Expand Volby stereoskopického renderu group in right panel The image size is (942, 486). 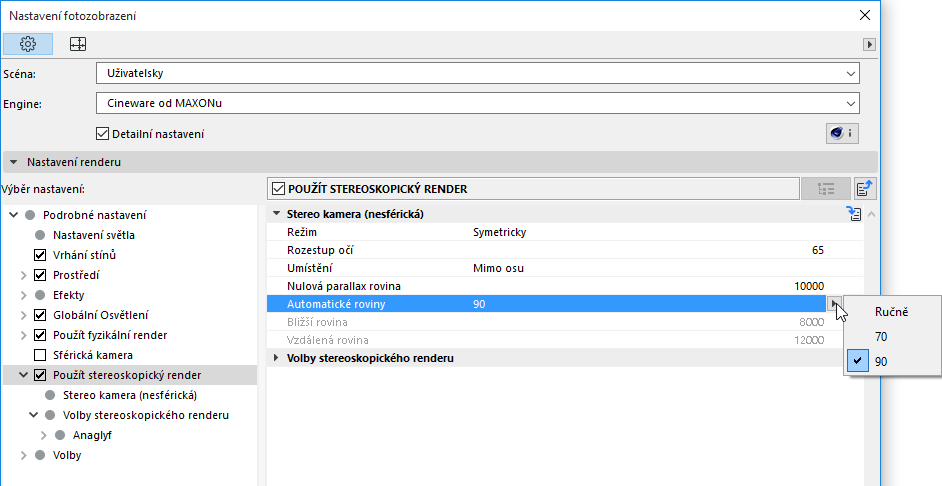tap(276, 358)
